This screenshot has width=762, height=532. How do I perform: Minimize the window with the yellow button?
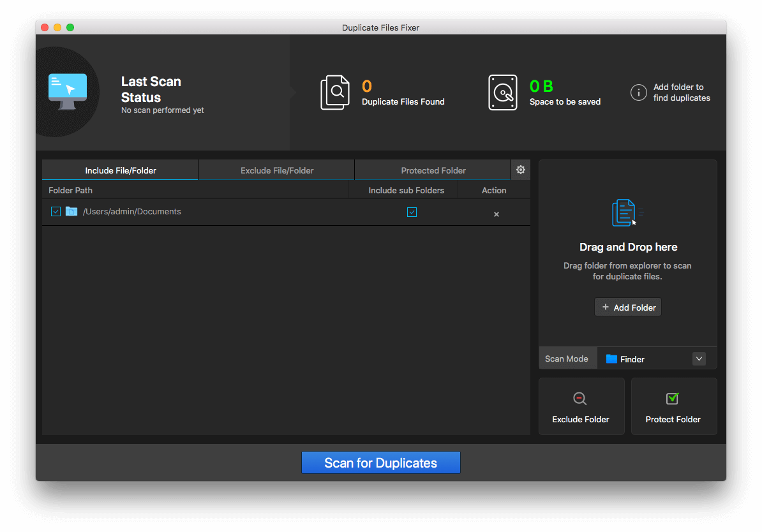point(57,27)
